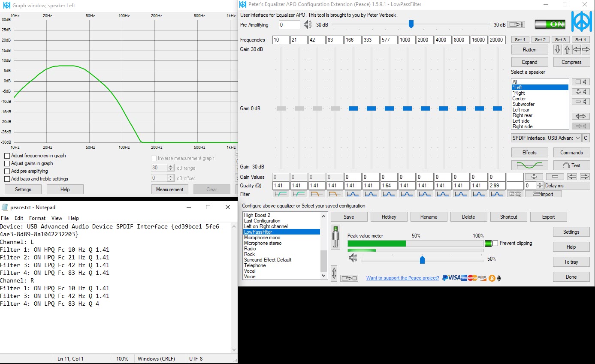This screenshot has width=595, height=364.
Task: Click the Pre Amplifying speaker mute icon
Action: point(307,25)
